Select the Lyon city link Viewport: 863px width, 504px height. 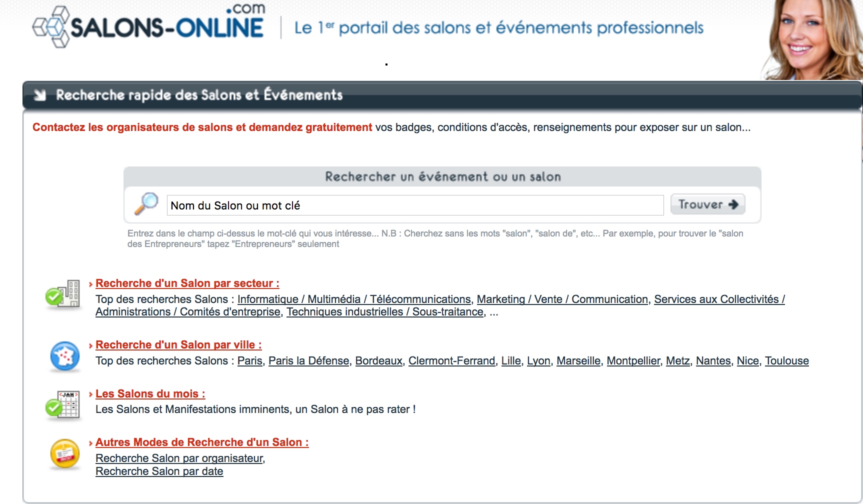(x=538, y=361)
